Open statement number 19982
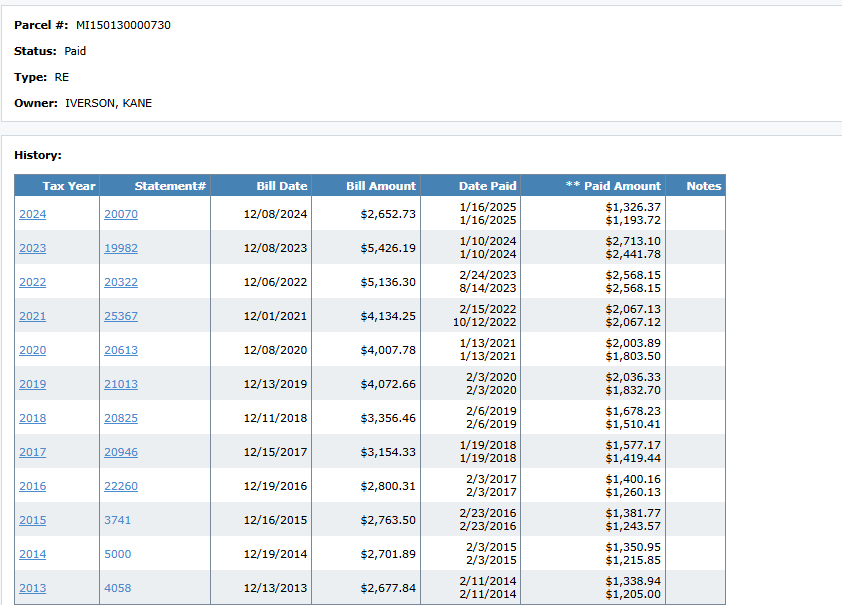 coord(121,248)
